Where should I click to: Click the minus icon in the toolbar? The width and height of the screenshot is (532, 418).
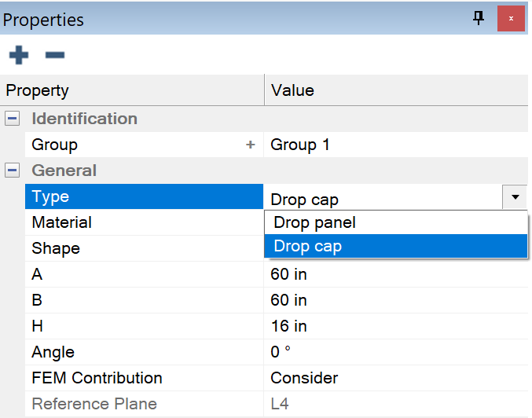click(54, 55)
